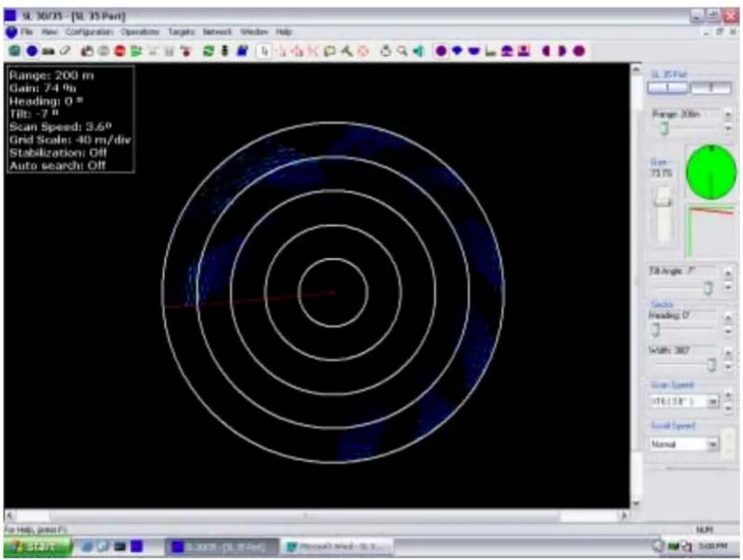Open the Scan Speed dropdown
The width and height of the screenshot is (743, 560).
712,402
